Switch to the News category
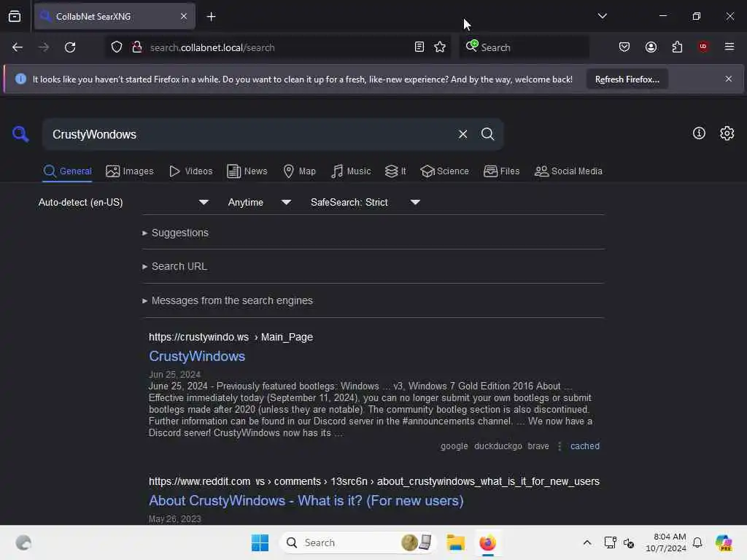The width and height of the screenshot is (747, 560). pyautogui.click(x=247, y=171)
